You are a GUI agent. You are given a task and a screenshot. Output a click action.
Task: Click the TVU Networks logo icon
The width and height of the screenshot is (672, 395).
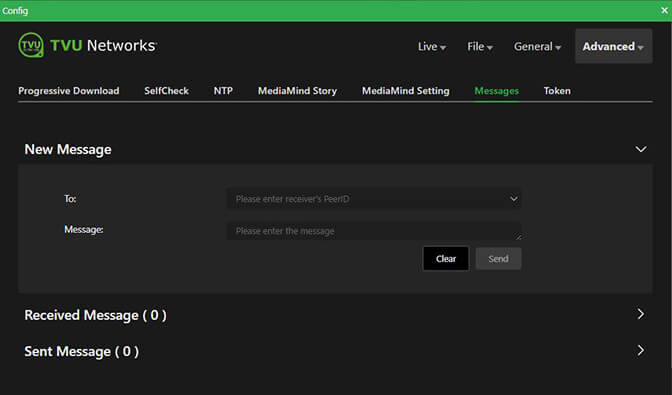[31, 45]
